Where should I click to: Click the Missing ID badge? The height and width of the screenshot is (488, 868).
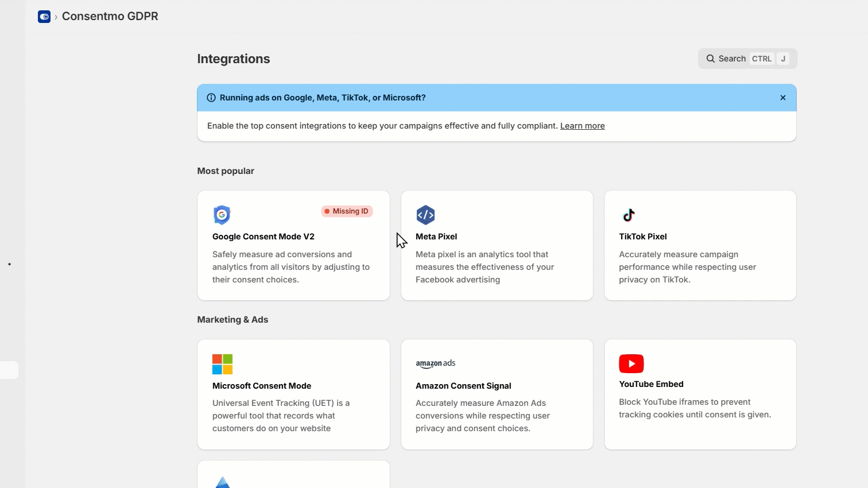tap(347, 211)
